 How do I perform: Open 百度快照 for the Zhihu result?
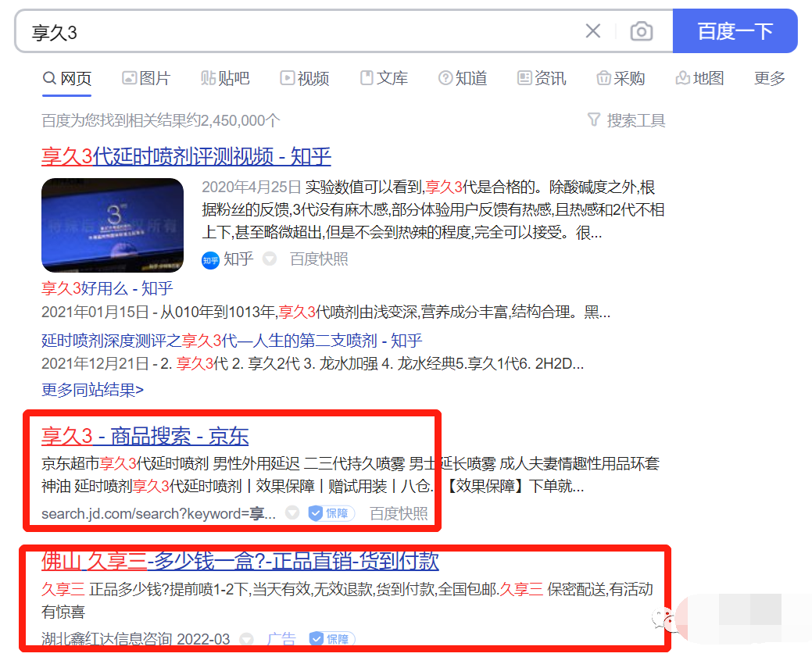point(319,259)
